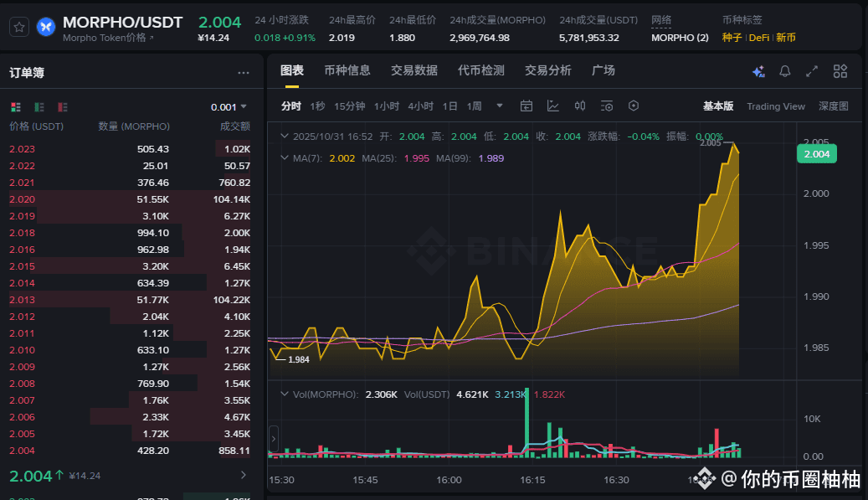Add MORPHO/USDT to favorites with the star icon
Screen dimensions: 868x500
coord(19,27)
